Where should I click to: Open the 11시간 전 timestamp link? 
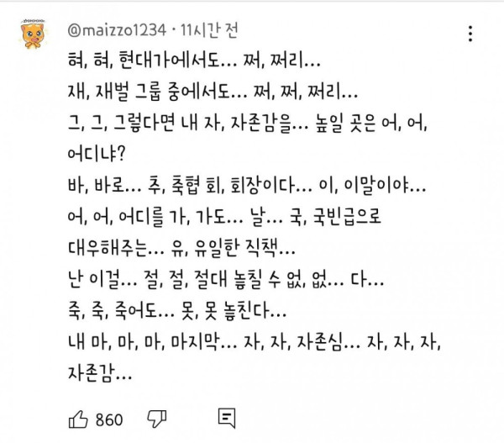pyautogui.click(x=209, y=30)
